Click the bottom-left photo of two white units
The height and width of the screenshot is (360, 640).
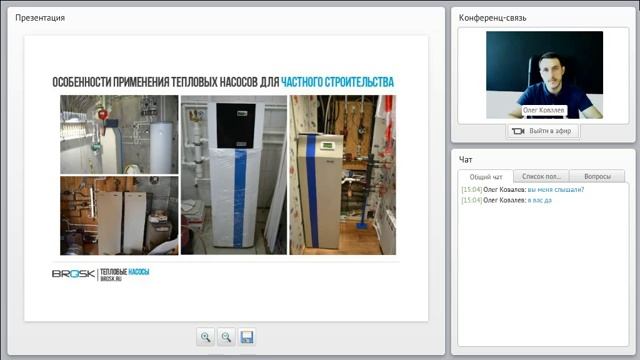tap(119, 216)
